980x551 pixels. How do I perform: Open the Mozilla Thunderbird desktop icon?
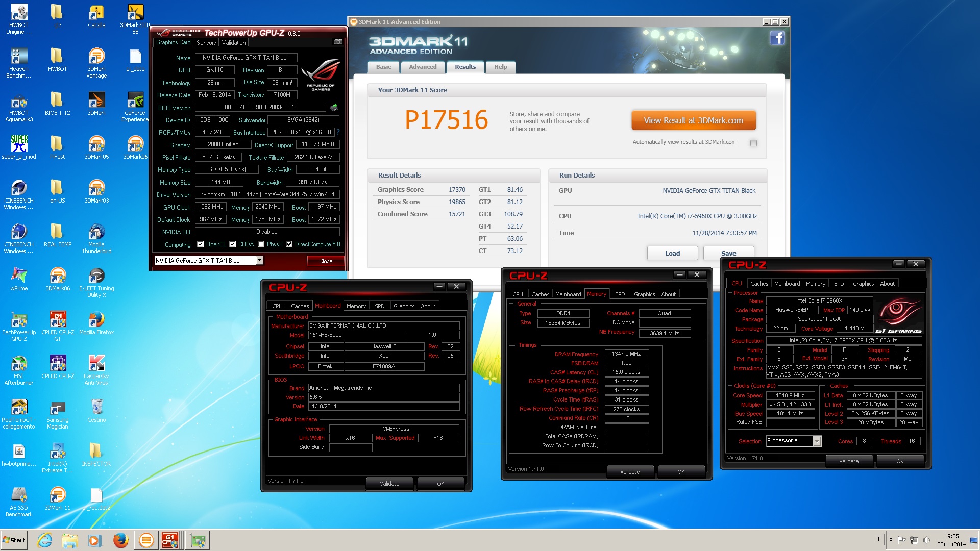coord(96,238)
